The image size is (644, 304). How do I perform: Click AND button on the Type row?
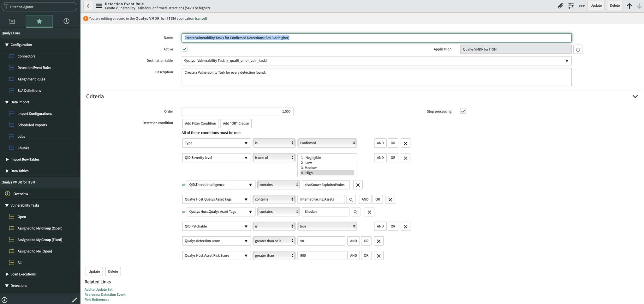tap(380, 143)
